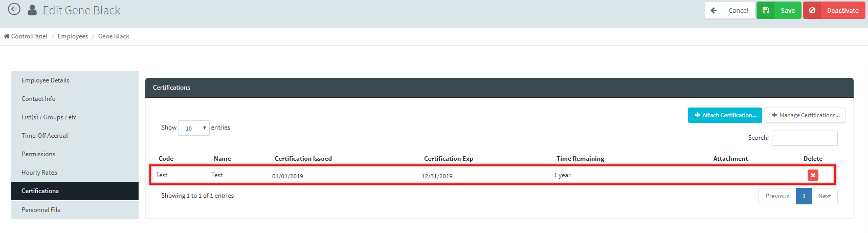Click the Attachment column header
This screenshot has height=233, width=868.
pyautogui.click(x=730, y=159)
